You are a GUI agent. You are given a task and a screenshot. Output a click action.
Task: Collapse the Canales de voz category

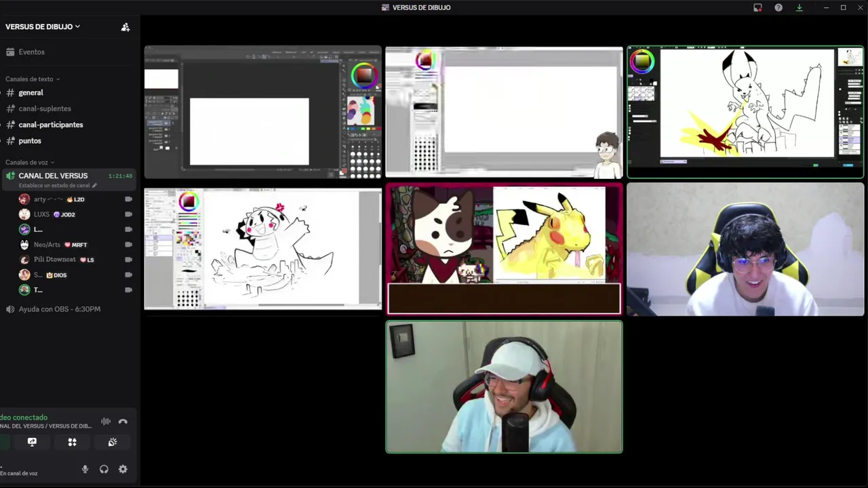(30, 163)
